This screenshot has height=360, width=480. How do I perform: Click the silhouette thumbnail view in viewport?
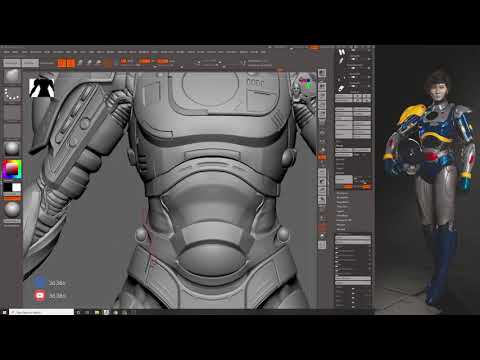[42, 88]
